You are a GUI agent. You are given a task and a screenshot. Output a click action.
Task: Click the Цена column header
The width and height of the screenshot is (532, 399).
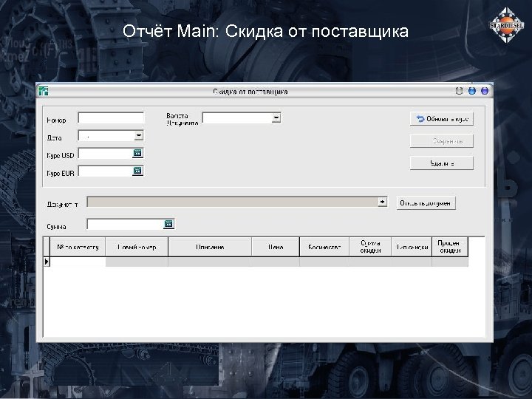(276, 247)
